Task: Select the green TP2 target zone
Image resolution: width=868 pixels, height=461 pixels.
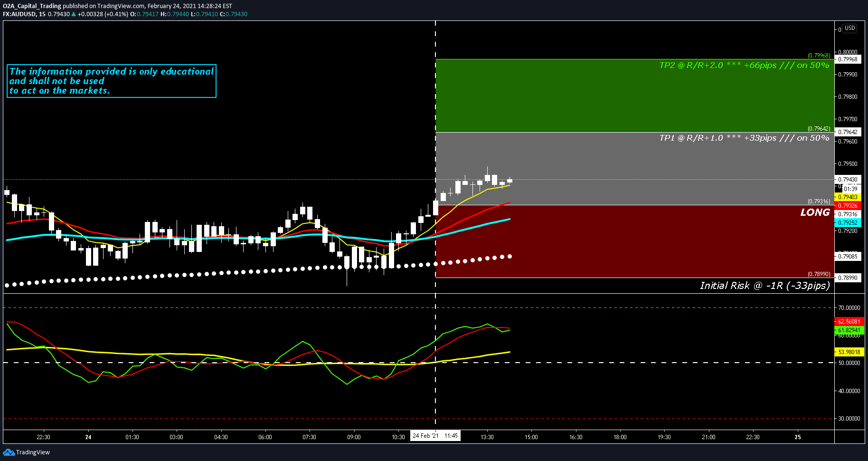Action: 634,96
